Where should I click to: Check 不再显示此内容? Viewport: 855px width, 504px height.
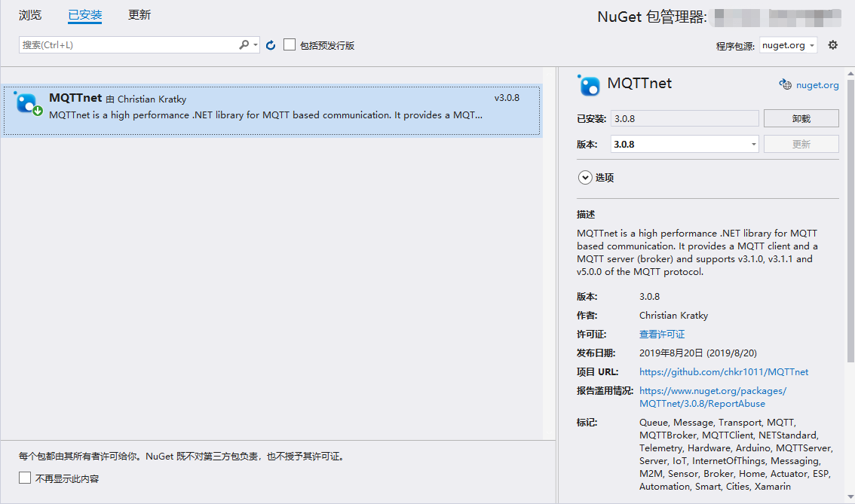[25, 476]
